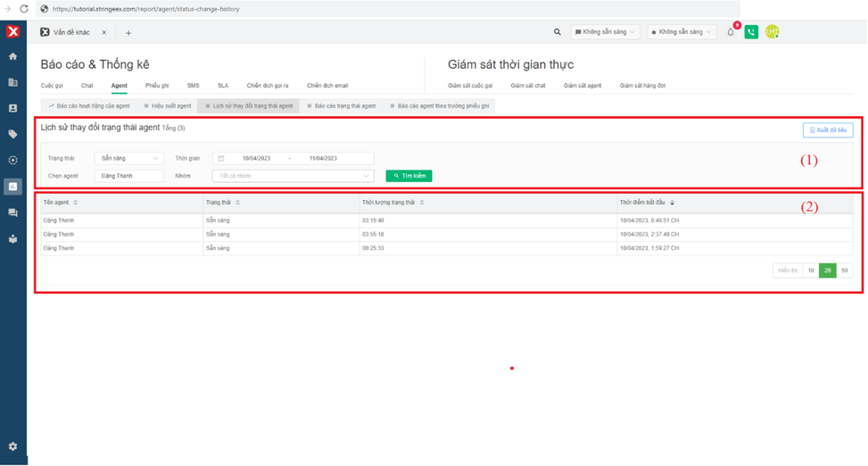Open the notification bell
This screenshot has width=868, height=466.
click(731, 32)
